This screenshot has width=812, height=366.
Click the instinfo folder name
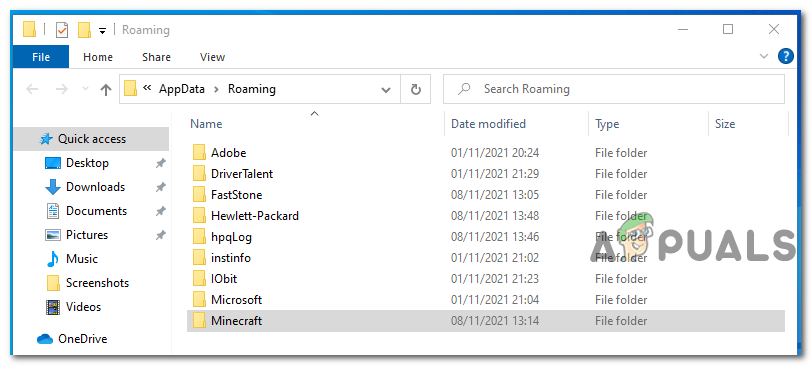tap(231, 258)
